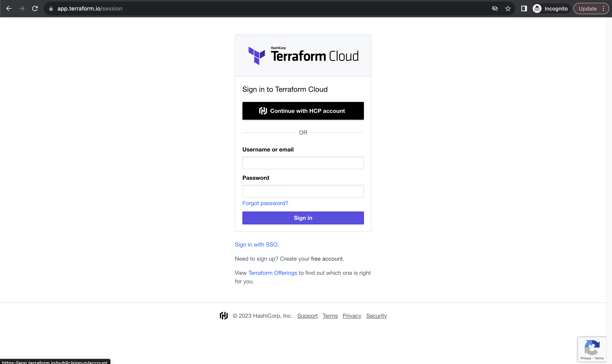Click the HashiCorp HCP icon on button
Image resolution: width=612 pixels, height=364 pixels.
[262, 110]
